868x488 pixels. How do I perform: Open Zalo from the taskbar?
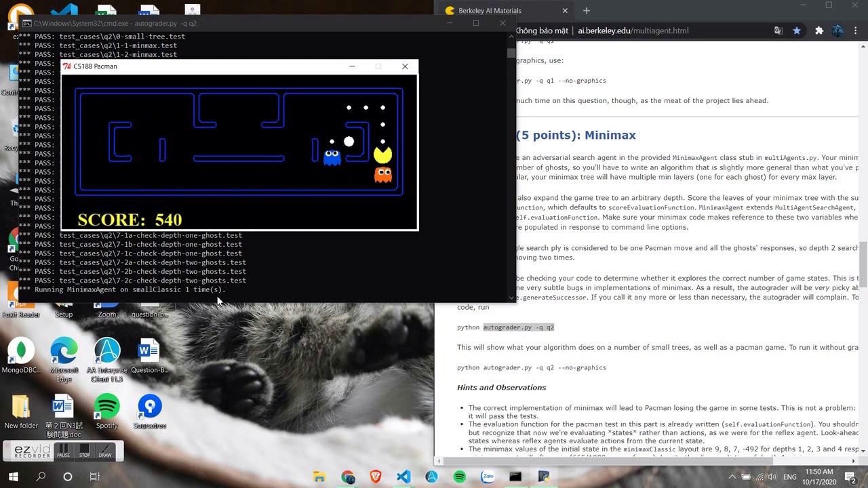tap(487, 477)
